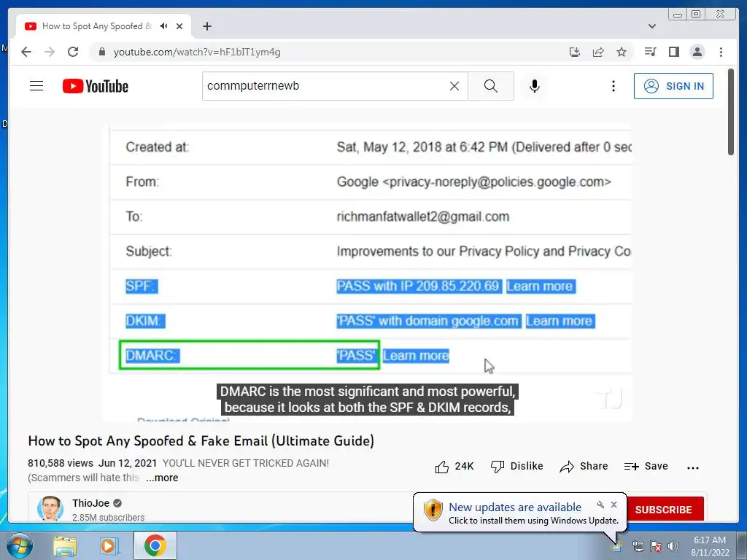747x560 pixels.
Task: Click the magnifier search button
Action: (491, 86)
